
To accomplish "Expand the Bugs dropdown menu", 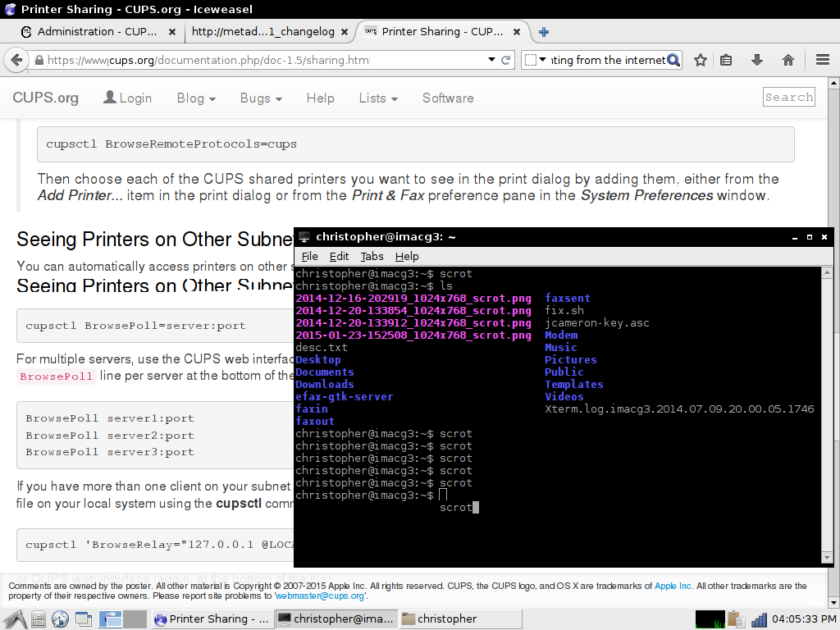I will (x=261, y=98).
